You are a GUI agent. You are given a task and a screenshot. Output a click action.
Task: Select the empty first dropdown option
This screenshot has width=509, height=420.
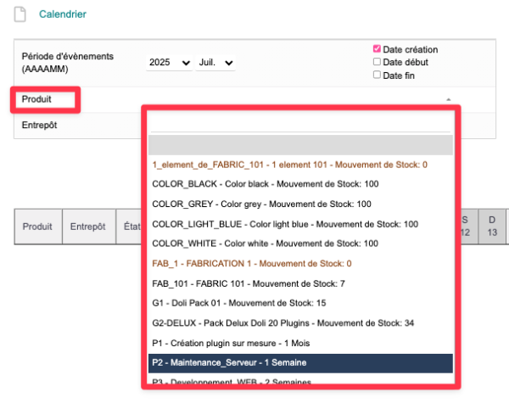pos(300,144)
